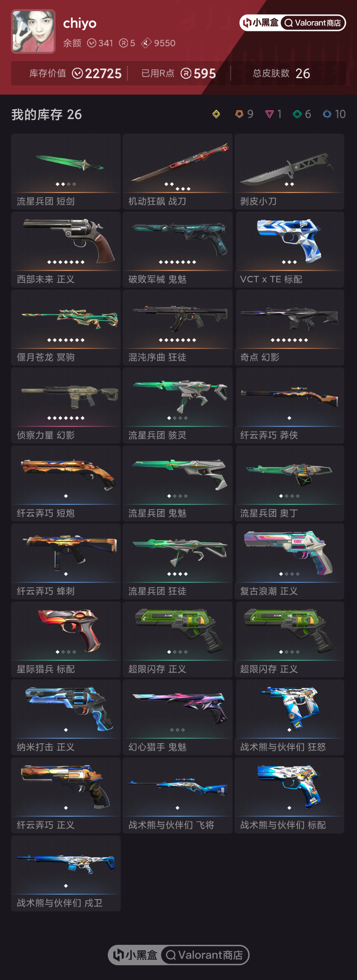Click the 库存价值 22725 stat

point(75,73)
